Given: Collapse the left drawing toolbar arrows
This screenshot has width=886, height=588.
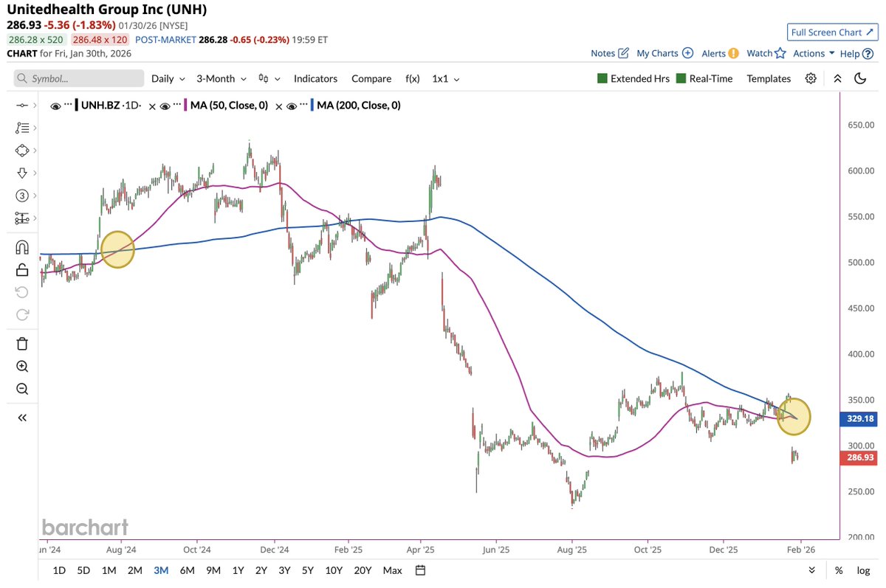Looking at the screenshot, I should (22, 418).
